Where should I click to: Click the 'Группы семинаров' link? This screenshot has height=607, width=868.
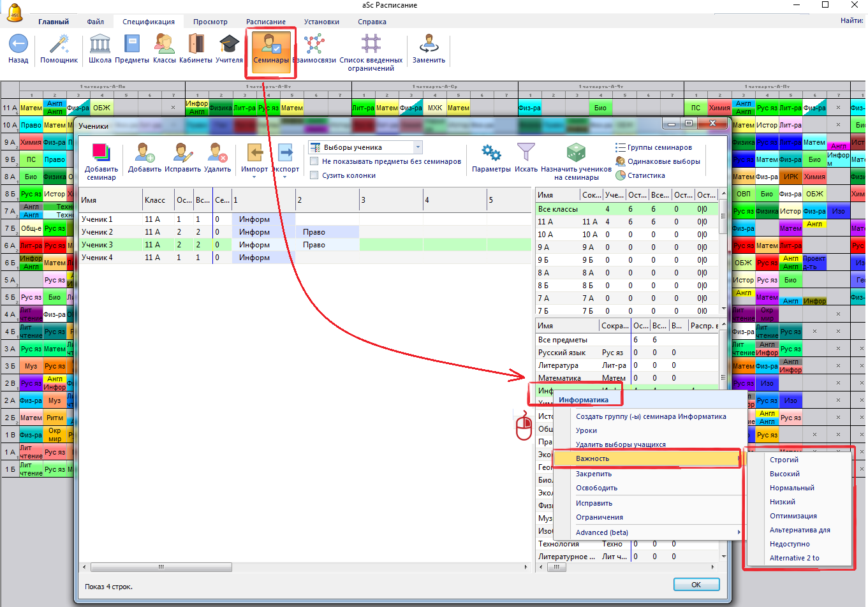click(659, 147)
